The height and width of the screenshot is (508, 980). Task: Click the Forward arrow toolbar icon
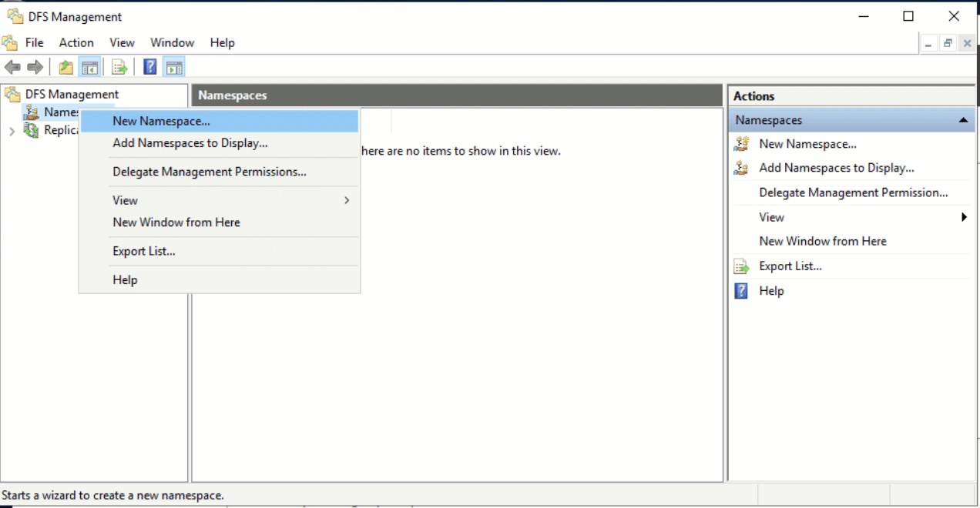(x=35, y=68)
